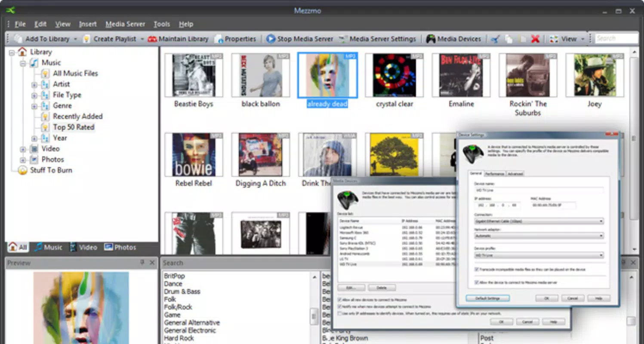Open Properties from the toolbar
The image size is (644, 344).
(235, 39)
